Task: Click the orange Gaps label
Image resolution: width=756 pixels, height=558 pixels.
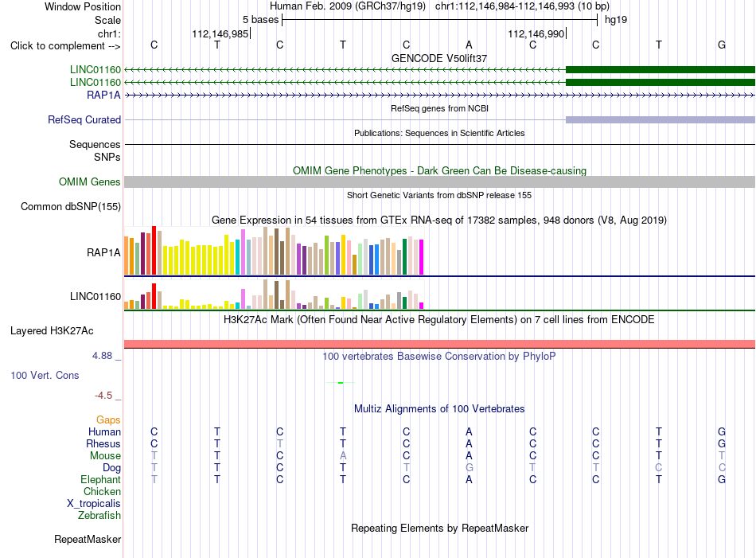Action: (x=108, y=420)
